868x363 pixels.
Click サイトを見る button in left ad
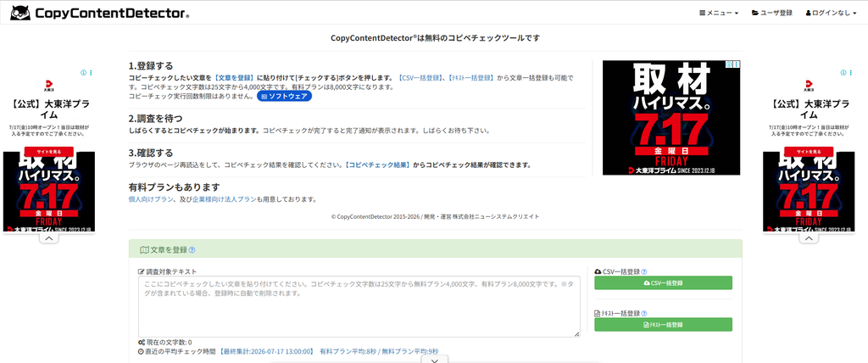(x=48, y=151)
